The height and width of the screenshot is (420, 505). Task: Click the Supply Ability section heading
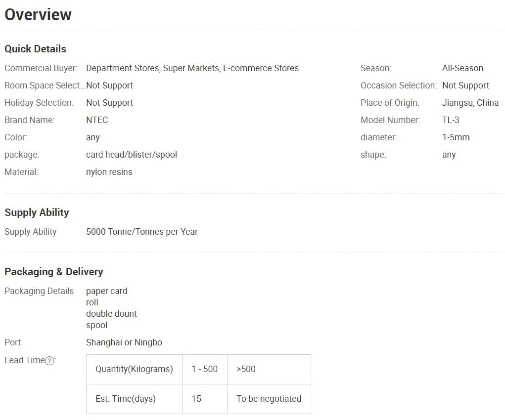pyautogui.click(x=37, y=212)
